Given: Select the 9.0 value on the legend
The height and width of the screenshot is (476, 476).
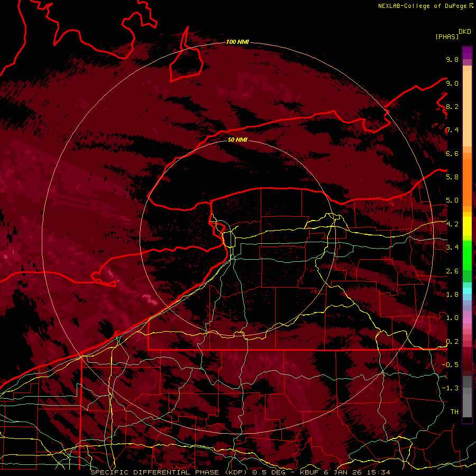Looking at the screenshot, I should [x=452, y=83].
